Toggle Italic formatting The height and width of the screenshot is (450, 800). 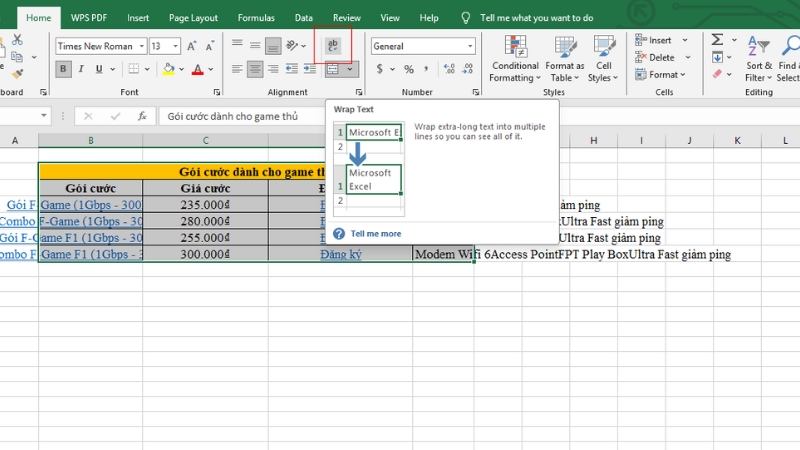(83, 69)
